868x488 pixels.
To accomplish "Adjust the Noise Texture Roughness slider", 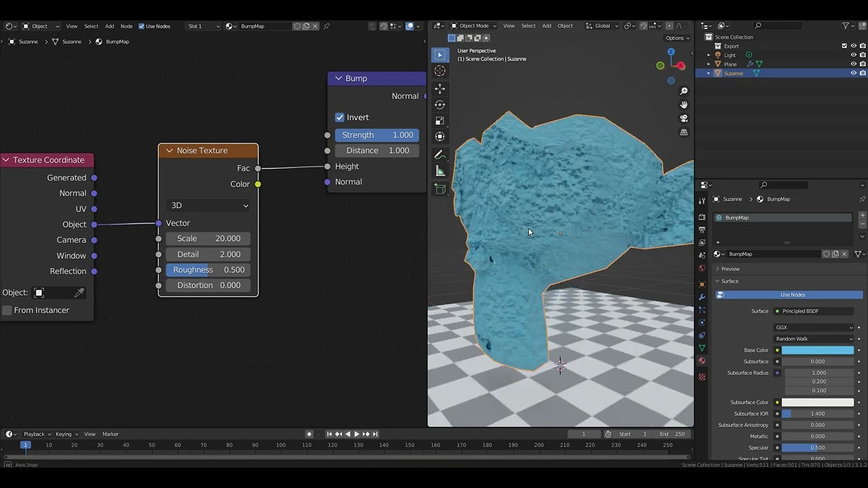I will pyautogui.click(x=208, y=270).
